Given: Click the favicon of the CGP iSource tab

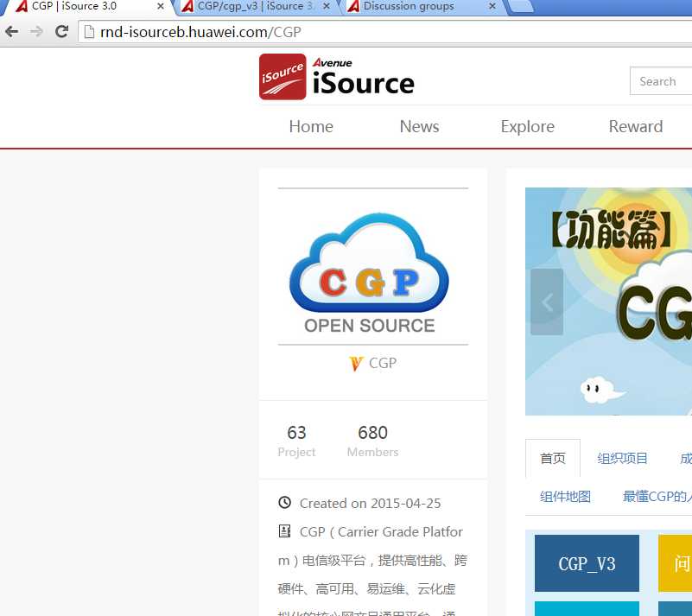Looking at the screenshot, I should [x=22, y=6].
